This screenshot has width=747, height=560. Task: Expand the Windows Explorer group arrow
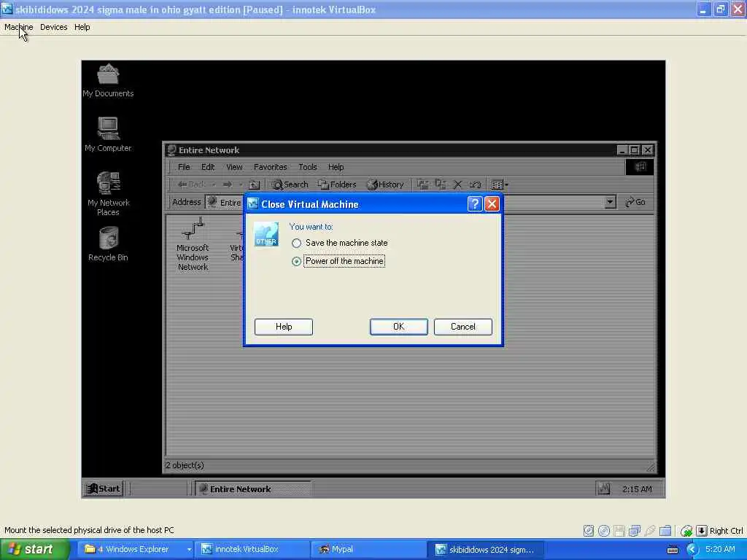189,550
